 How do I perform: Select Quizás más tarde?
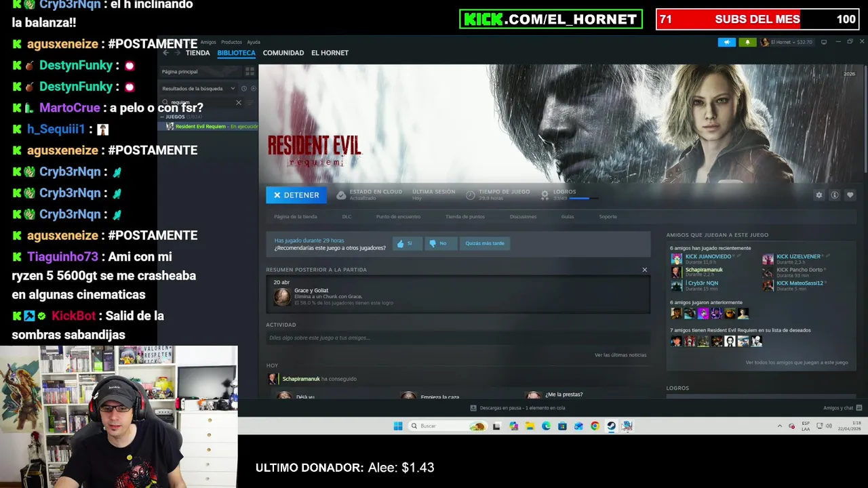[x=484, y=243]
